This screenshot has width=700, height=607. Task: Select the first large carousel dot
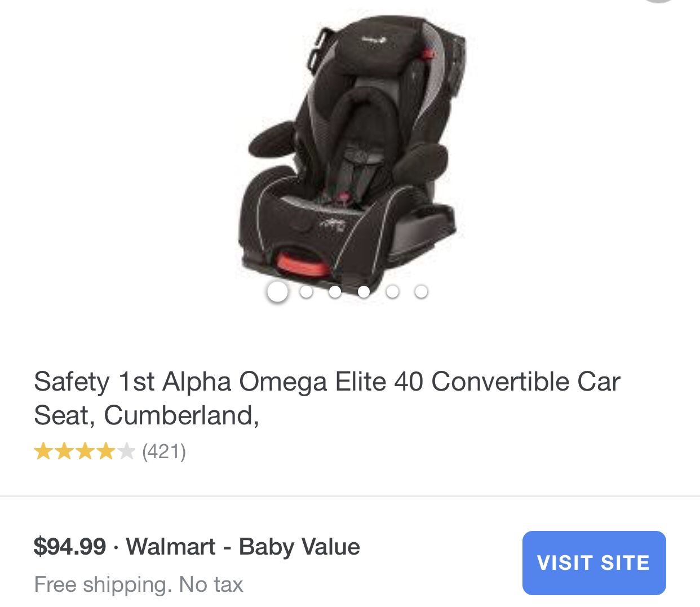(x=277, y=292)
